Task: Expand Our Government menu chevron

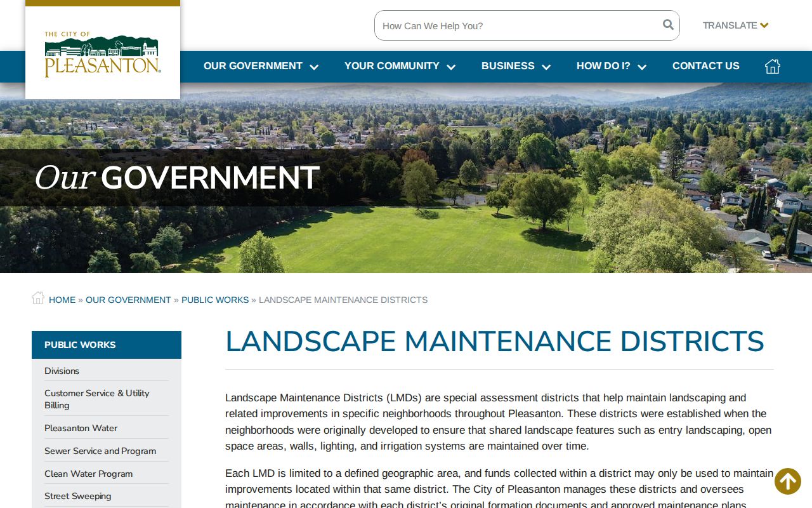Action: 314,67
